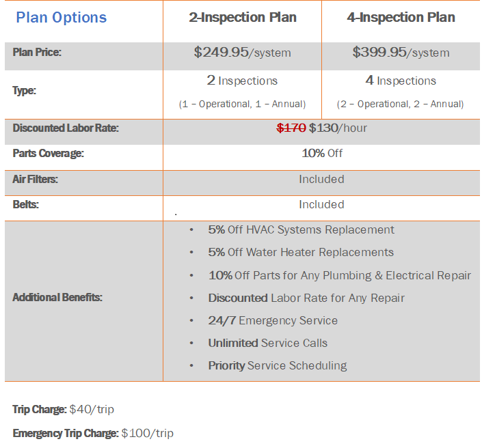Click the Emergency Trip Charge $100/trip line
Screen dimensions: 482x448
tap(93, 433)
